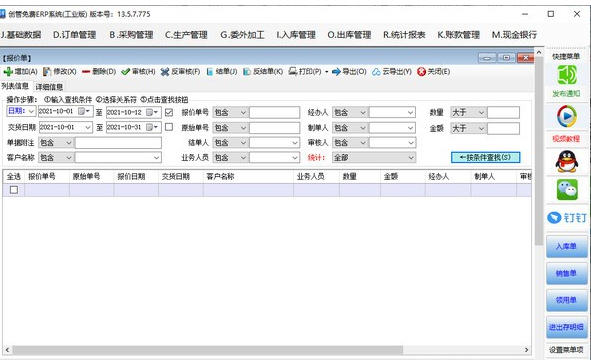
Task: Open the B.采购管理 menu
Action: coord(131,35)
